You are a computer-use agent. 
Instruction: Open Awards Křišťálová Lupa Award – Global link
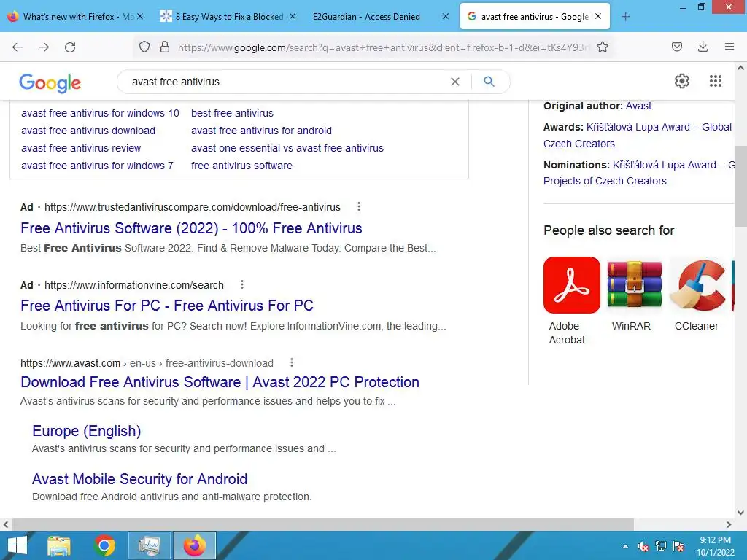(x=659, y=127)
